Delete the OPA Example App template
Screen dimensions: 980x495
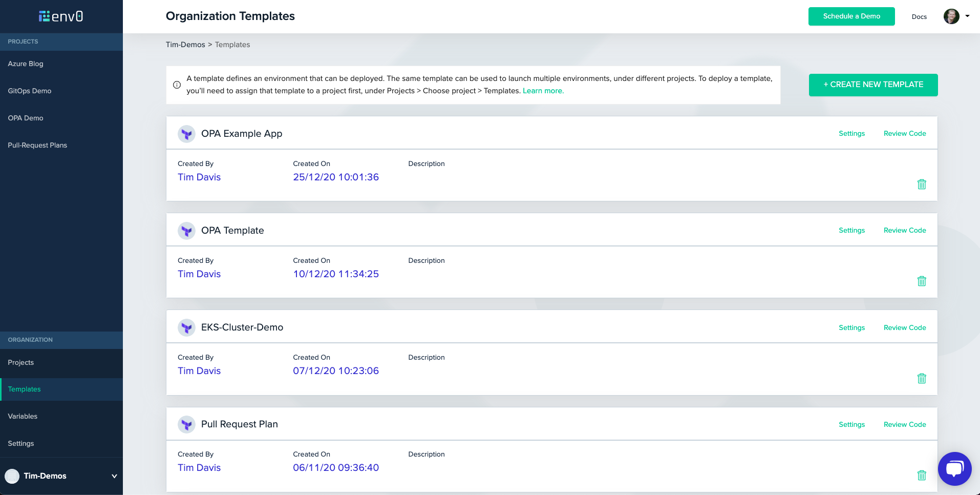click(x=922, y=184)
